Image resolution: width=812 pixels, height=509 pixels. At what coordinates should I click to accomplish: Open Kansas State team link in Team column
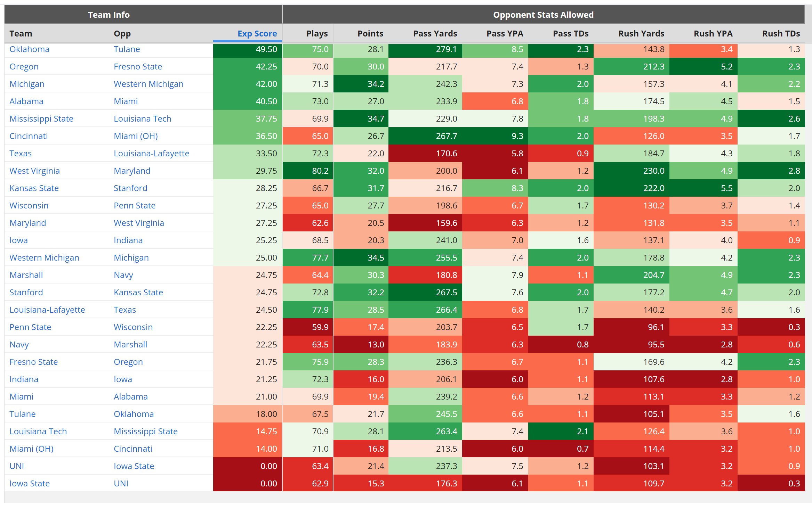(34, 188)
